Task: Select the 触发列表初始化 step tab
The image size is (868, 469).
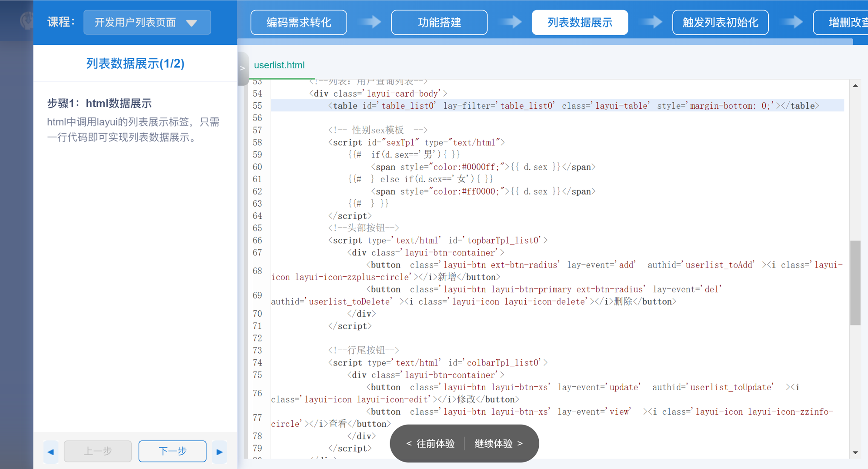Action: tap(720, 22)
